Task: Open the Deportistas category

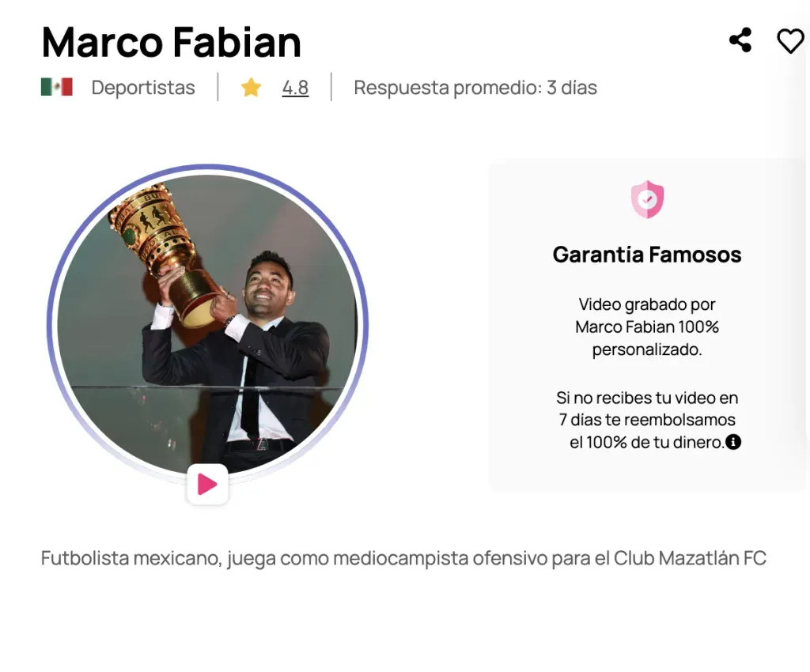Action: click(143, 87)
